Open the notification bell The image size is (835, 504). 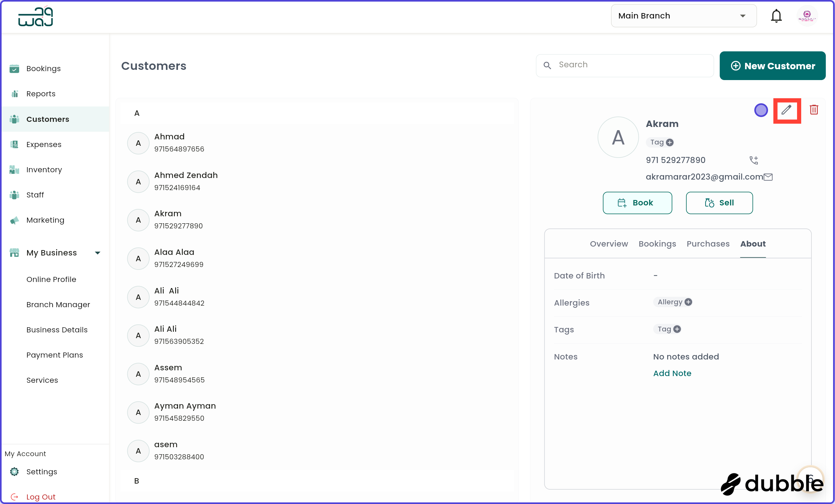(776, 16)
